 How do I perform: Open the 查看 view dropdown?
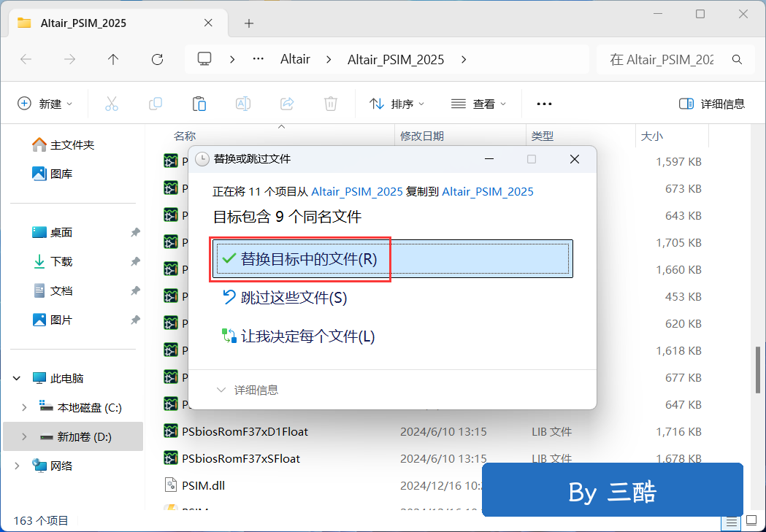(x=478, y=104)
